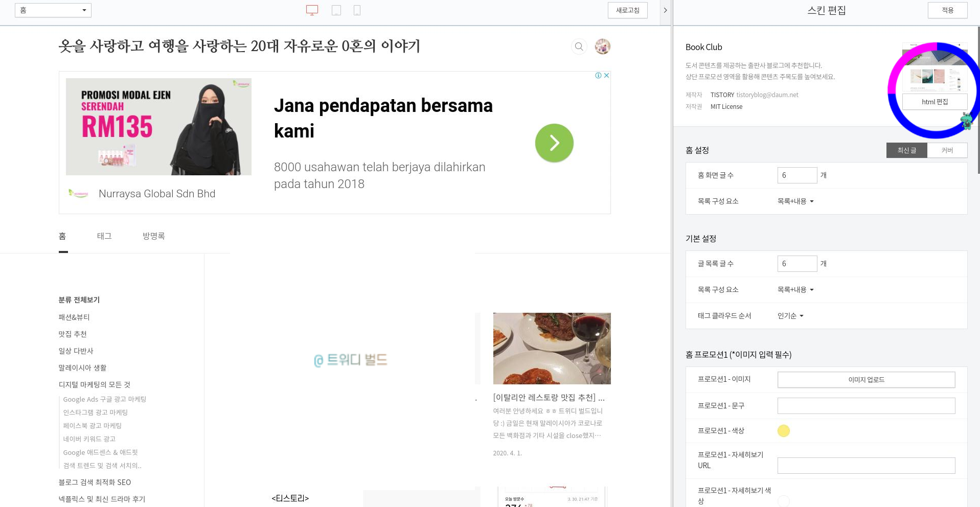Open html 편집 editor
Image resolution: width=980 pixels, height=507 pixels.
point(935,102)
